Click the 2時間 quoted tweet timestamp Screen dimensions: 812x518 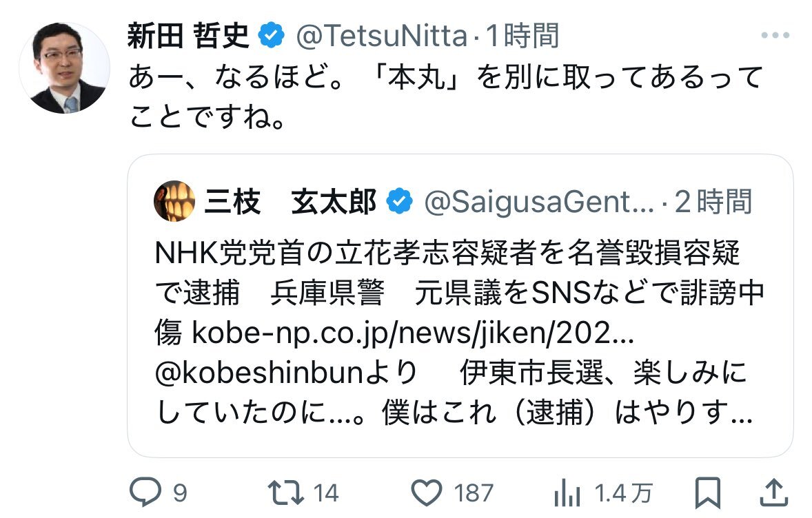pos(713,203)
